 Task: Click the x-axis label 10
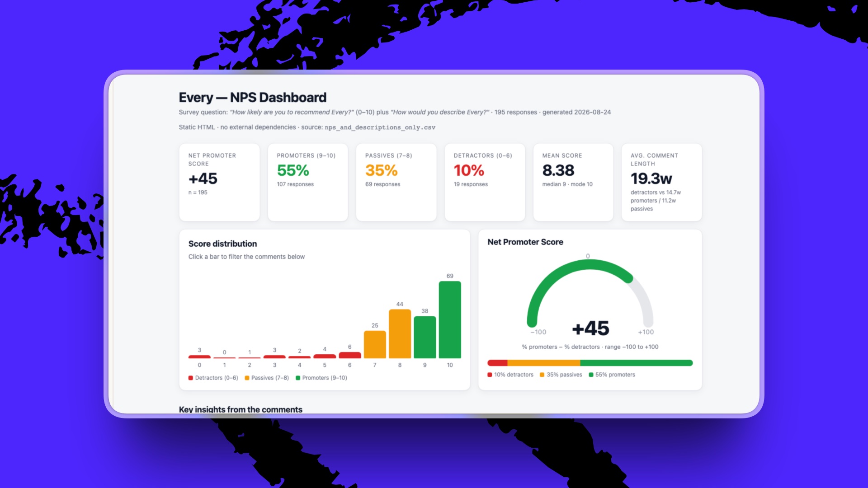tap(450, 365)
